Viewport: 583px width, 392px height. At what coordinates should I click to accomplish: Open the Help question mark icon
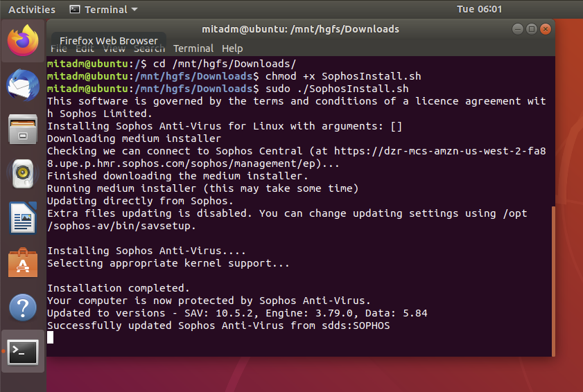(23, 308)
